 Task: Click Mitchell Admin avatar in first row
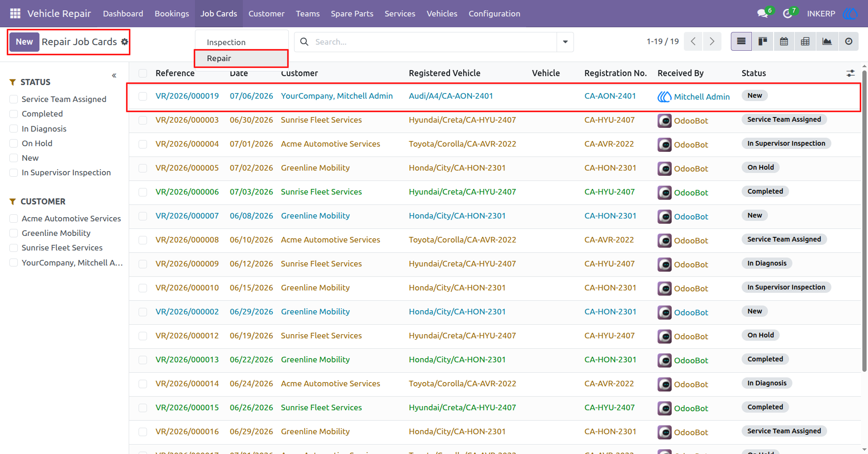click(x=664, y=96)
